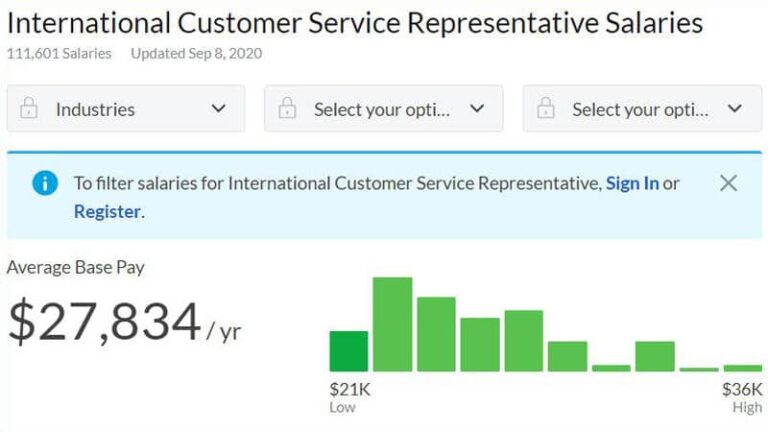Click the blue info icon in the banner
This screenshot has width=768, height=432.
(x=45, y=183)
